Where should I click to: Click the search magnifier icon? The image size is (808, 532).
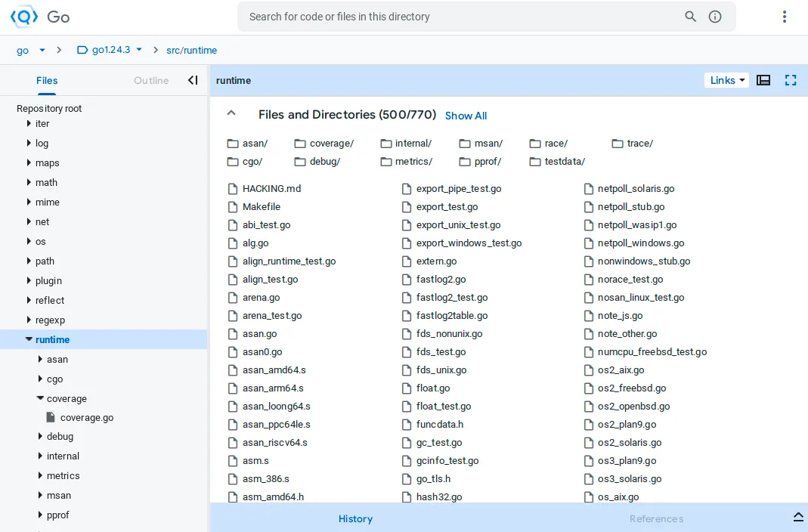coord(691,17)
